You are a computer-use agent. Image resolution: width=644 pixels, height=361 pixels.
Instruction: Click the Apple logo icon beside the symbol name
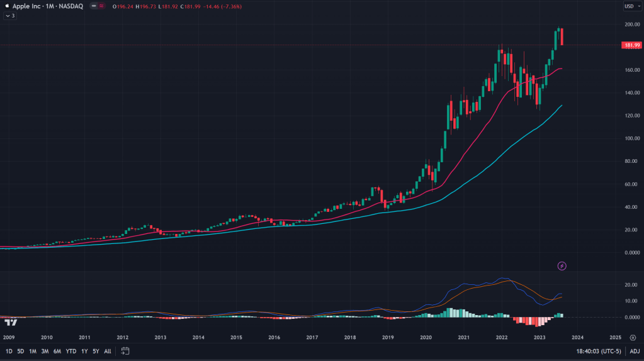pyautogui.click(x=6, y=6)
